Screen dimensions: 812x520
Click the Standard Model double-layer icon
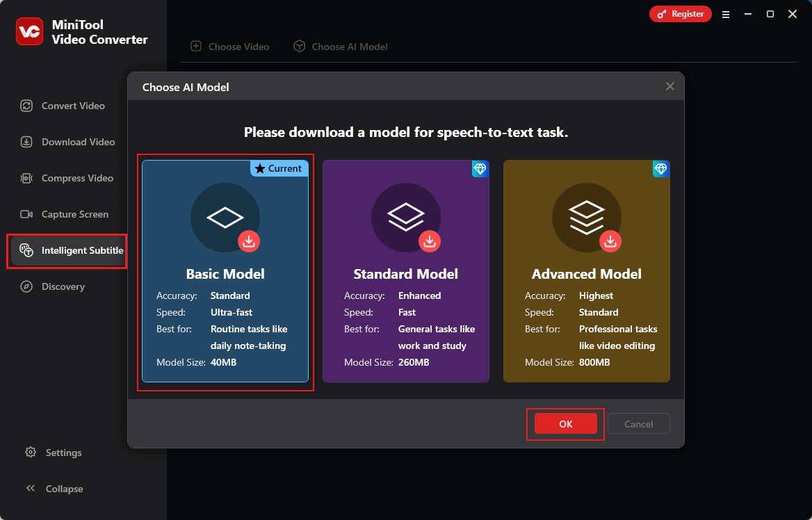[x=405, y=218]
